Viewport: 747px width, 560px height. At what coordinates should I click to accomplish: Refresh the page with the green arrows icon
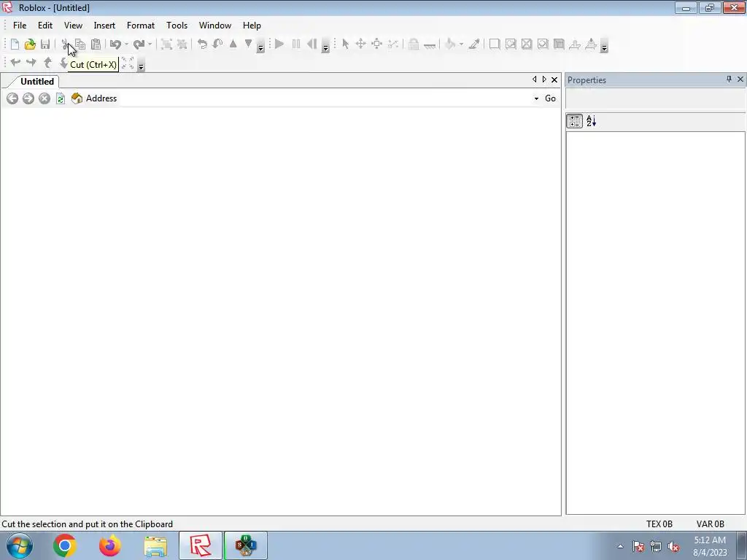tap(61, 98)
